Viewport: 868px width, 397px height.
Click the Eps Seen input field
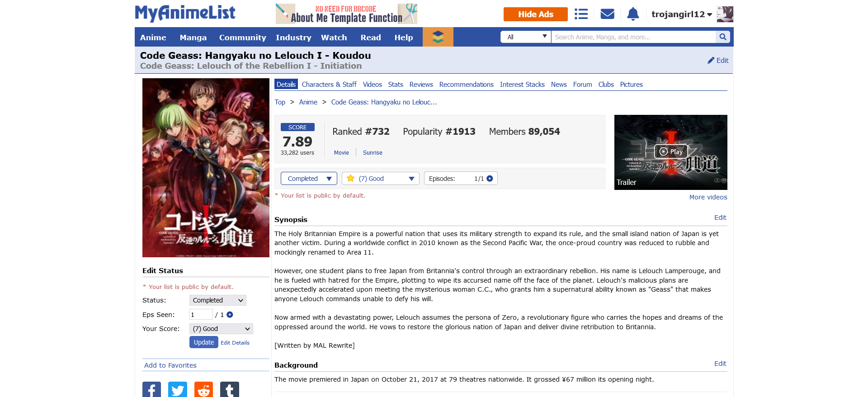point(201,315)
